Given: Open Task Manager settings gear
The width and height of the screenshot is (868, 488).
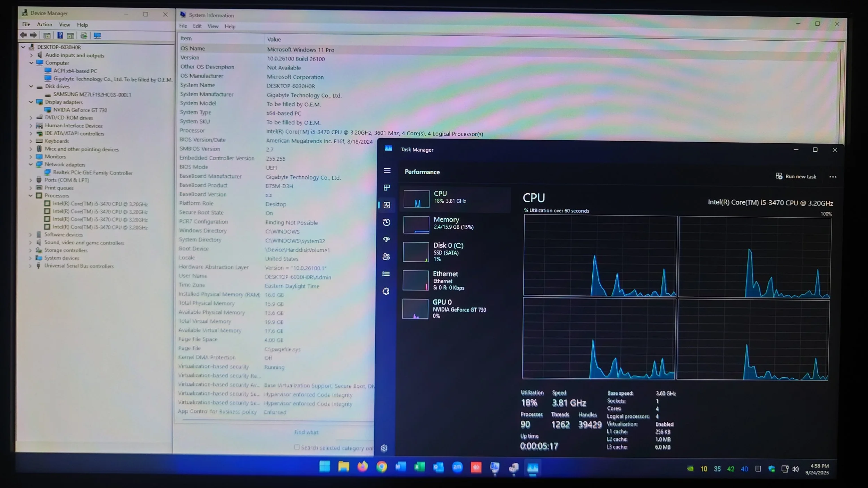Looking at the screenshot, I should pyautogui.click(x=384, y=448).
